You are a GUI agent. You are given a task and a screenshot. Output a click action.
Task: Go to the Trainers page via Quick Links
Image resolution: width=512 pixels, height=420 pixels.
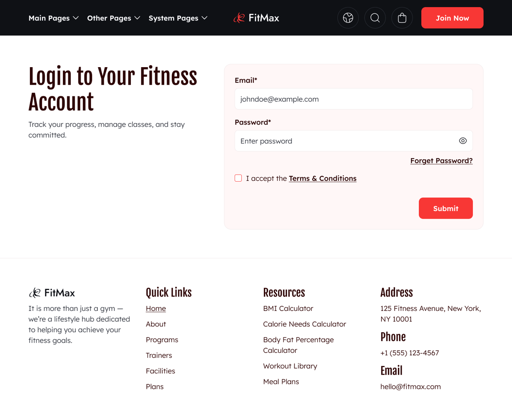pyautogui.click(x=159, y=355)
